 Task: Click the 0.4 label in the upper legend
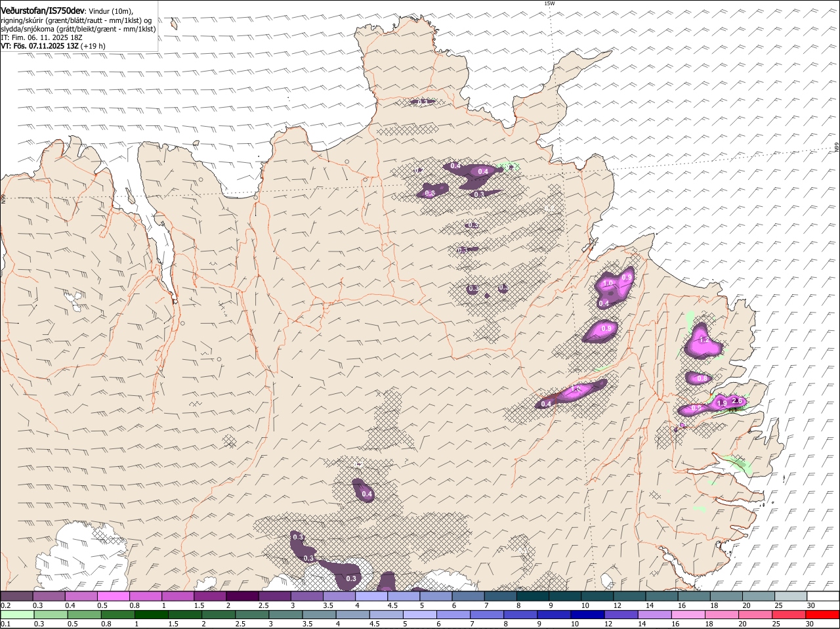(70, 605)
